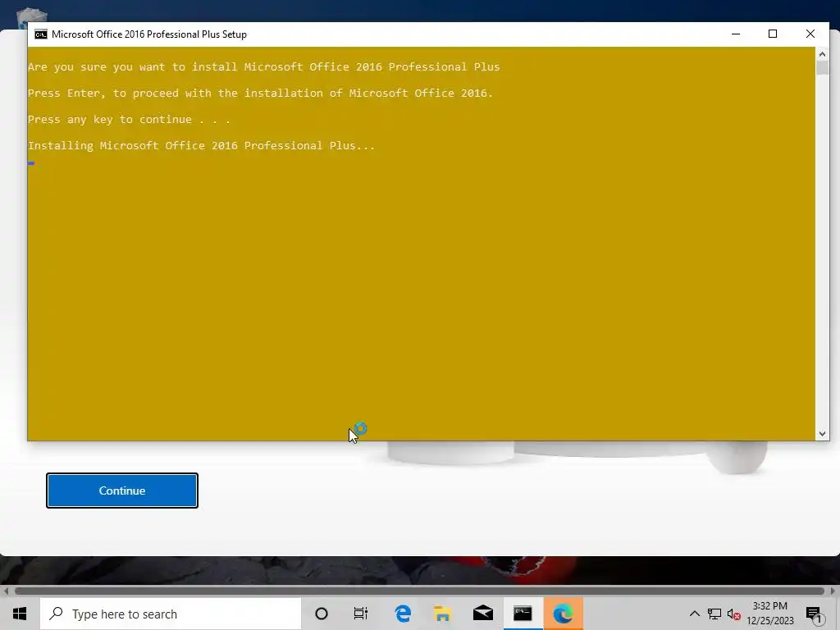Screen dimensions: 840x630
Task: Launch legacy Edge from the taskbar
Action: pyautogui.click(x=403, y=614)
